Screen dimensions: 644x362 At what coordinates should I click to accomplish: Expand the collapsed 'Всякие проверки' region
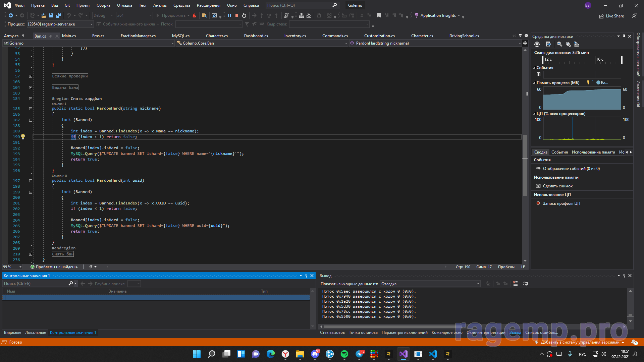click(31, 76)
